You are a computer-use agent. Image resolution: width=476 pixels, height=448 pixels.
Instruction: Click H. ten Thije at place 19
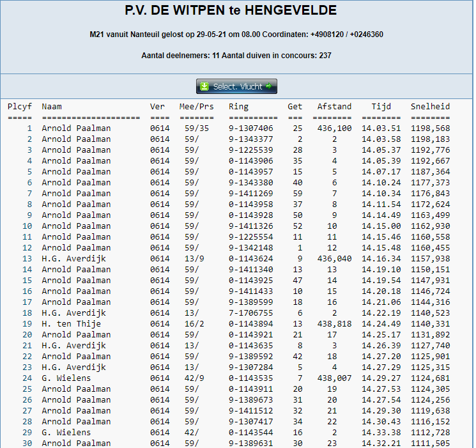pyautogui.click(x=72, y=324)
